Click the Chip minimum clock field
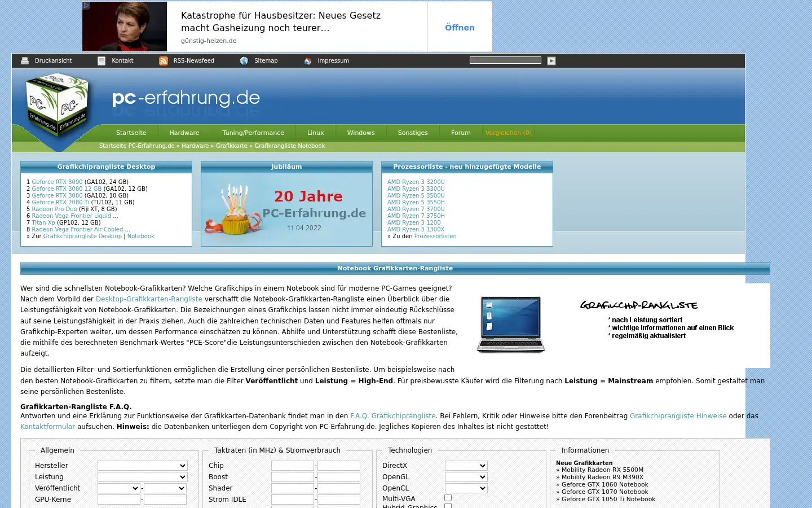 tap(293, 466)
